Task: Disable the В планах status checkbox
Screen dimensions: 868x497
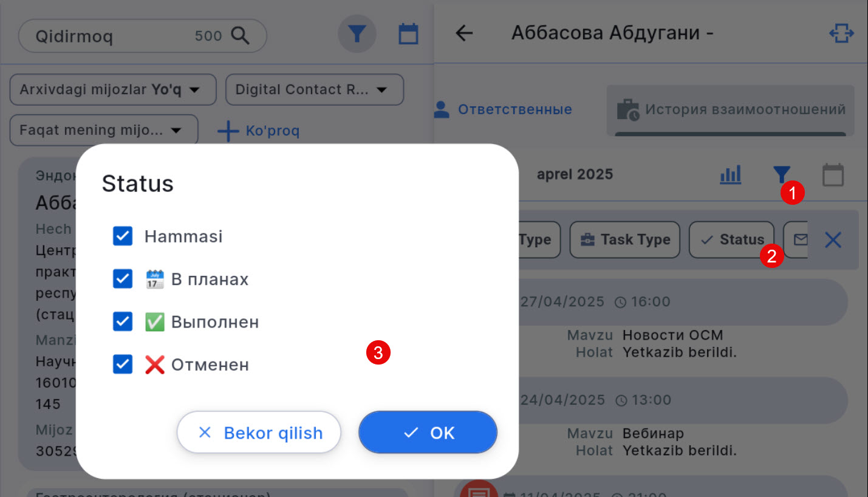Action: coord(123,279)
